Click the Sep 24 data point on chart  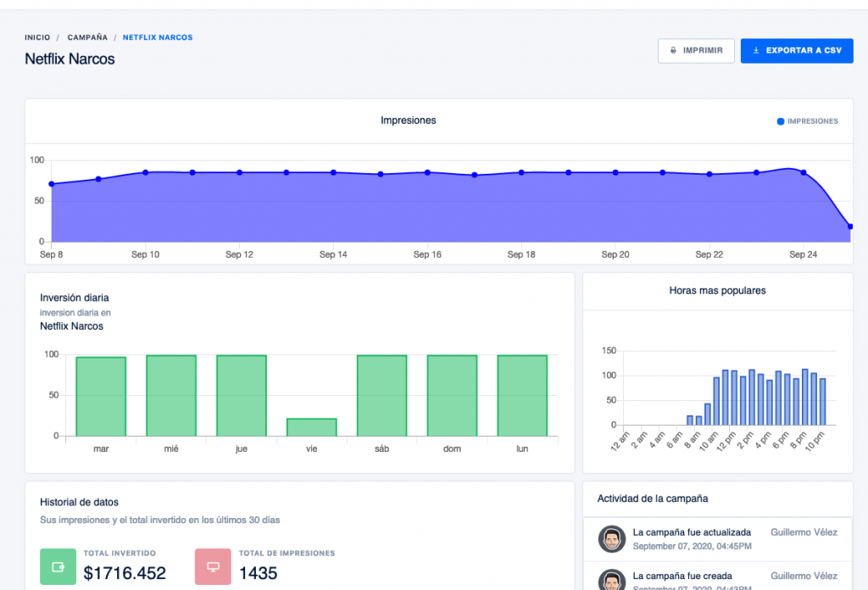click(x=804, y=172)
